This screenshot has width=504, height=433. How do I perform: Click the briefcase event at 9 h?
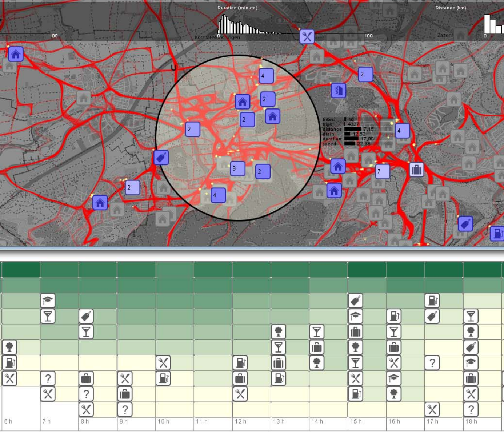pyautogui.click(x=125, y=393)
